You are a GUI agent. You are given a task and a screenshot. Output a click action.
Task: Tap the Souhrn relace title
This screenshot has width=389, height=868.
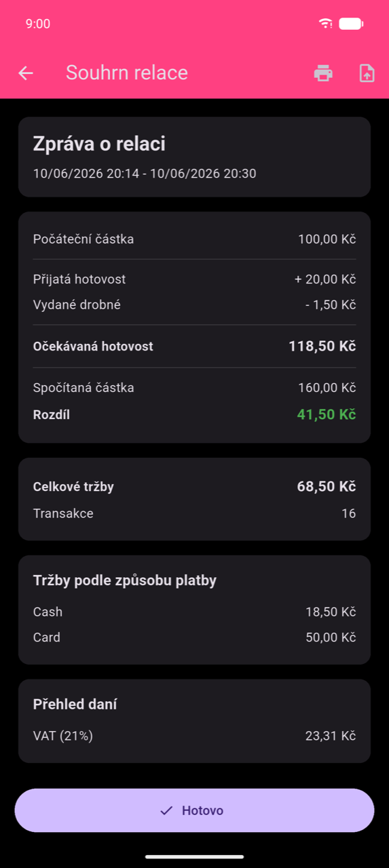click(127, 73)
